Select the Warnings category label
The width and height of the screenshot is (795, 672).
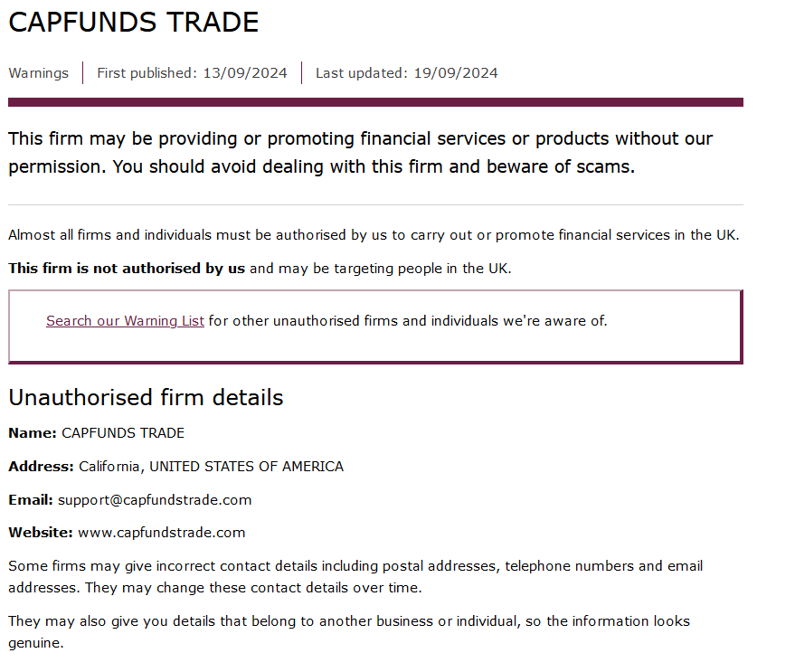pyautogui.click(x=39, y=73)
